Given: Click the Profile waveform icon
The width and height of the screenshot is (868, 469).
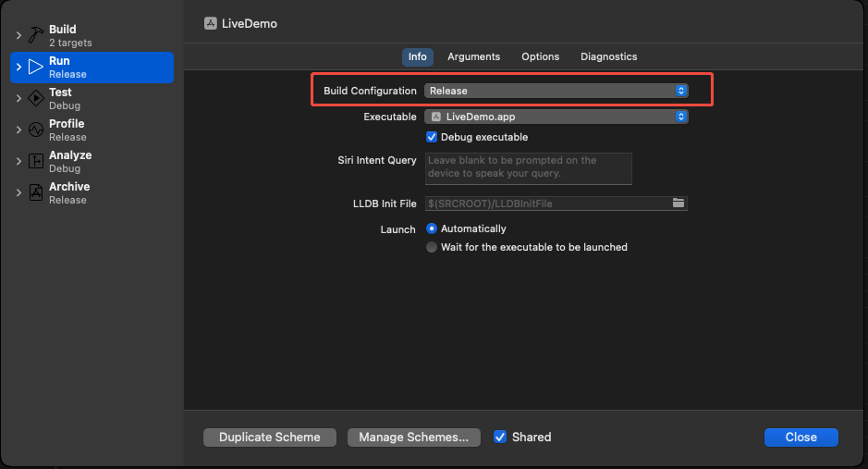Looking at the screenshot, I should (x=36, y=130).
